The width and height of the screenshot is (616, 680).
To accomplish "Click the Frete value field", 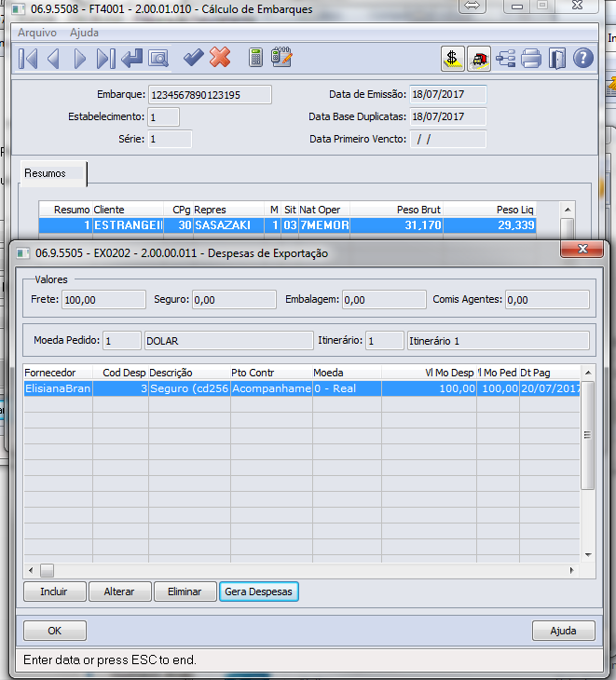I will pos(103,300).
